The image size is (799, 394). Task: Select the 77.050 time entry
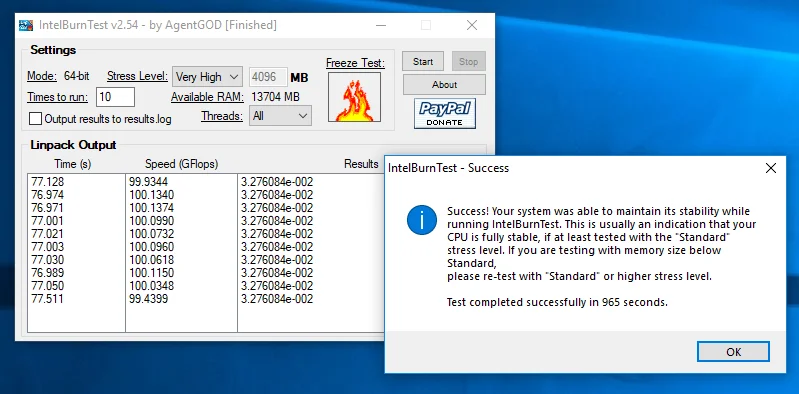(48, 286)
